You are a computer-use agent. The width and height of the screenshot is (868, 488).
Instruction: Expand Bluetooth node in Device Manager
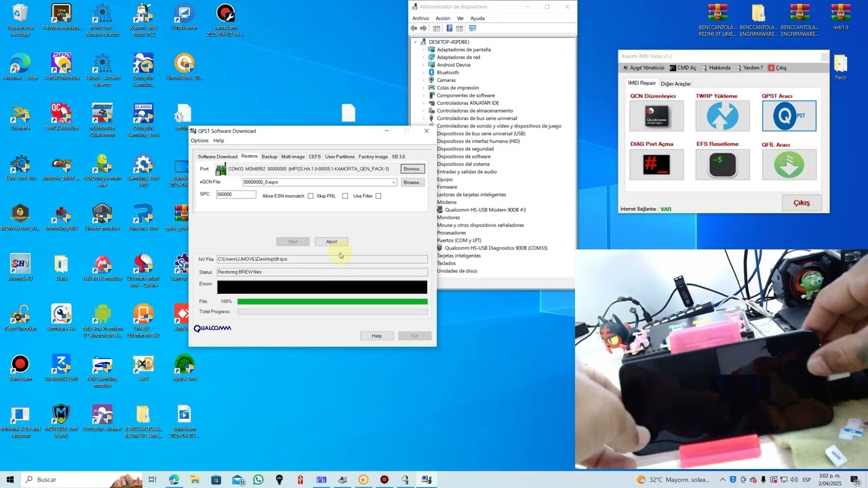pos(423,73)
